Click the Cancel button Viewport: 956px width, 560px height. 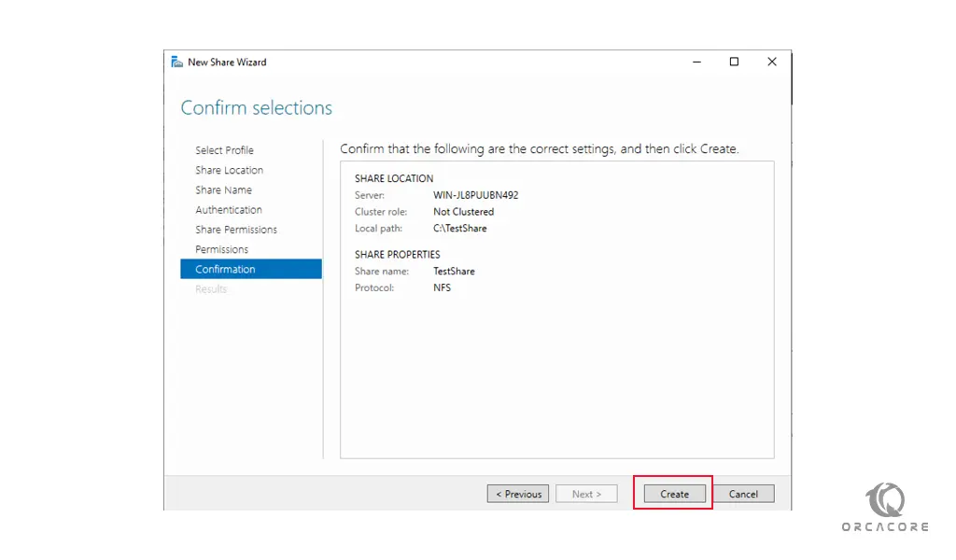743,494
